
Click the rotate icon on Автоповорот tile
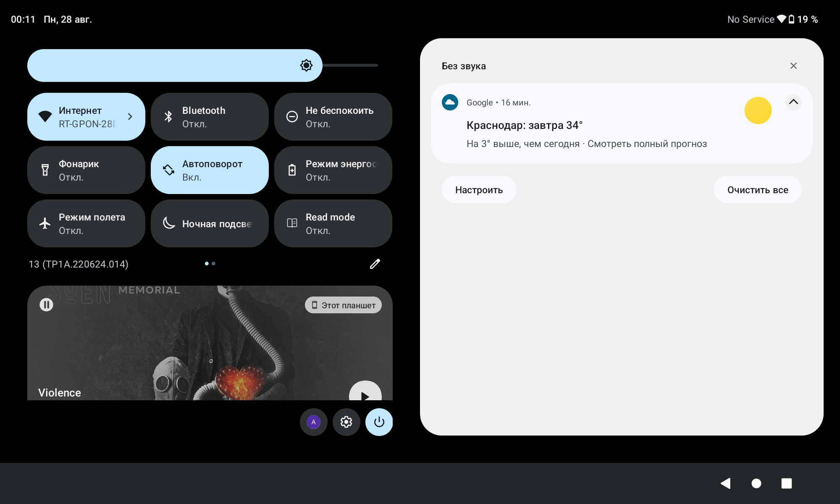pyautogui.click(x=168, y=170)
